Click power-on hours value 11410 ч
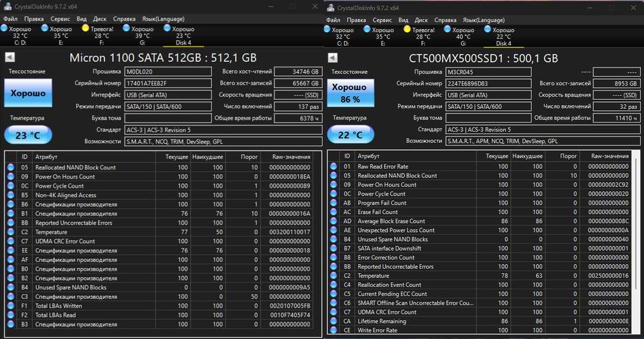Image resolution: width=644 pixels, height=339 pixels. pos(616,118)
